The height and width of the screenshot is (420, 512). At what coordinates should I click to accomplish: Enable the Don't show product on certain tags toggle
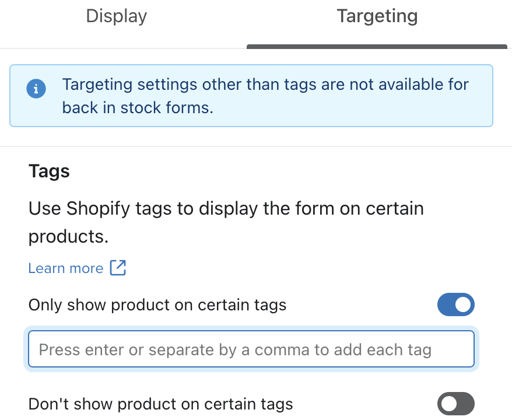point(456,404)
